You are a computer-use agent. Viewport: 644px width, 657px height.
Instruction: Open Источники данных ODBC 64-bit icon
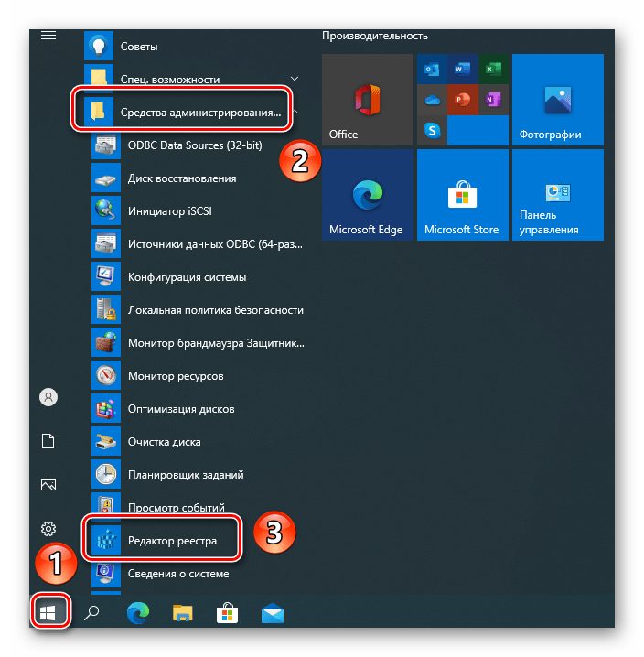[x=106, y=244]
